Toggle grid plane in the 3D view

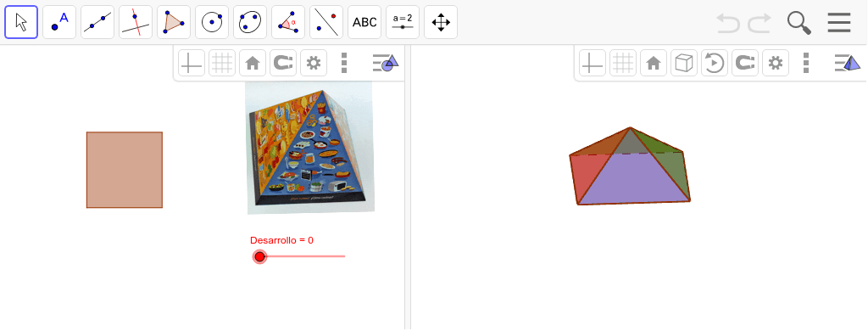pos(623,63)
